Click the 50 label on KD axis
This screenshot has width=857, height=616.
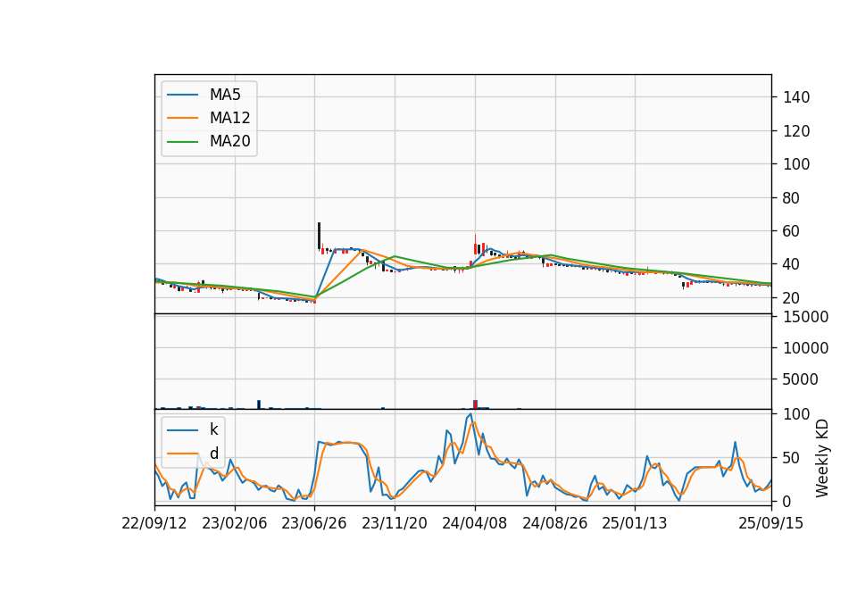[x=792, y=457]
